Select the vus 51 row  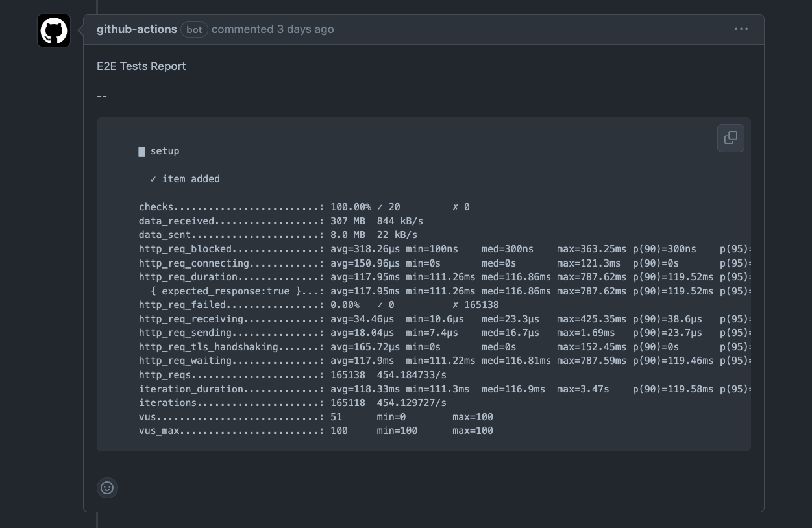(x=316, y=417)
